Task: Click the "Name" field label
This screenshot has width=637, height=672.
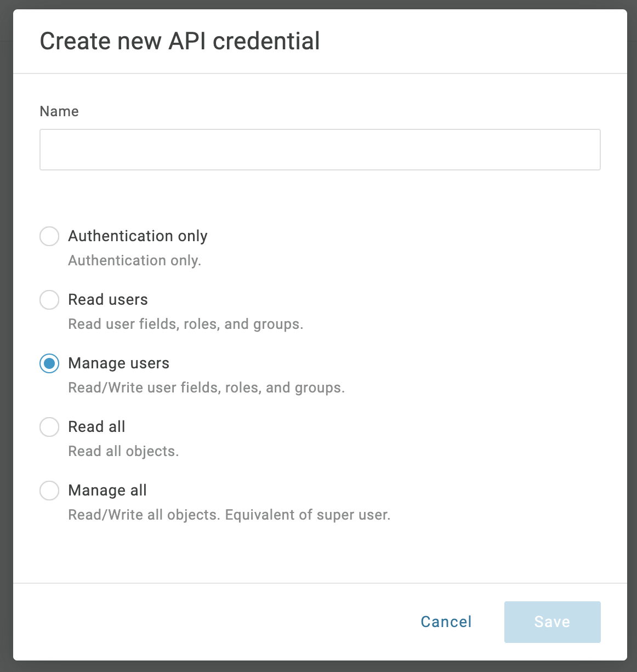Action: coord(59,111)
